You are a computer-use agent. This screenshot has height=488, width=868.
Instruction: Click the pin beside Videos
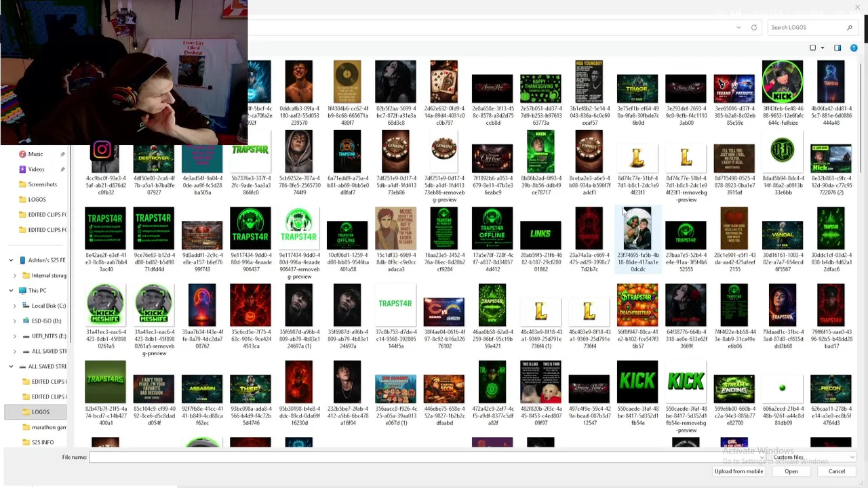pyautogui.click(x=62, y=169)
